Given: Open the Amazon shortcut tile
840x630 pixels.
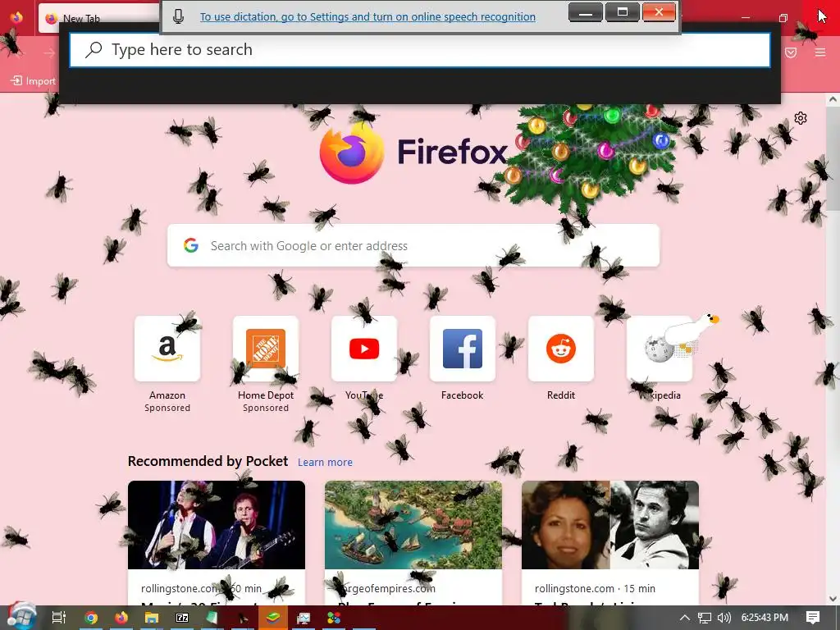Looking at the screenshot, I should tap(167, 349).
